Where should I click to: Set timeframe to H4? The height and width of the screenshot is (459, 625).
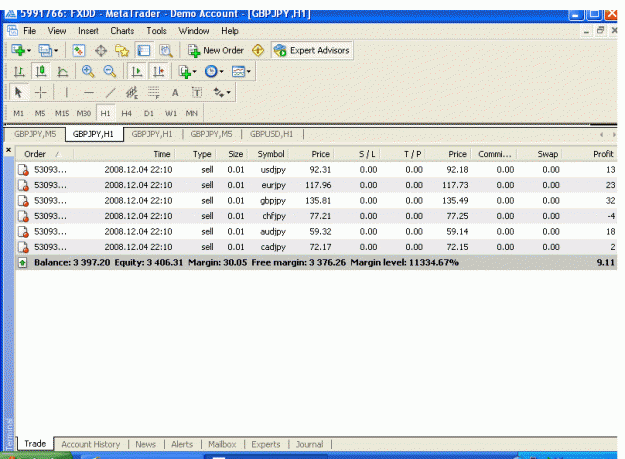pos(127,114)
